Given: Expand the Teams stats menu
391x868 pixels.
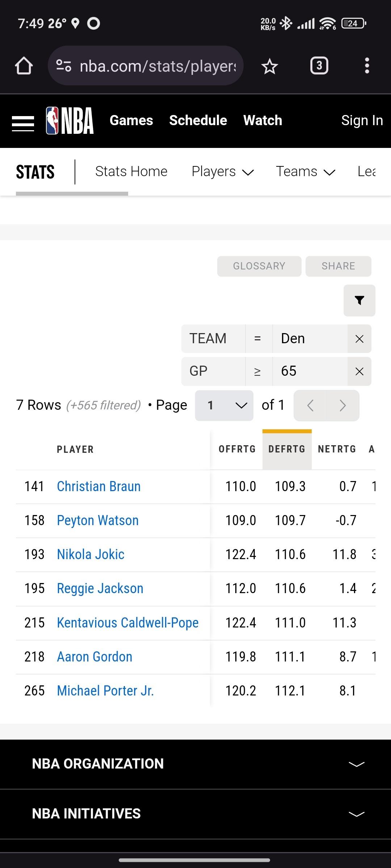Looking at the screenshot, I should tap(305, 172).
